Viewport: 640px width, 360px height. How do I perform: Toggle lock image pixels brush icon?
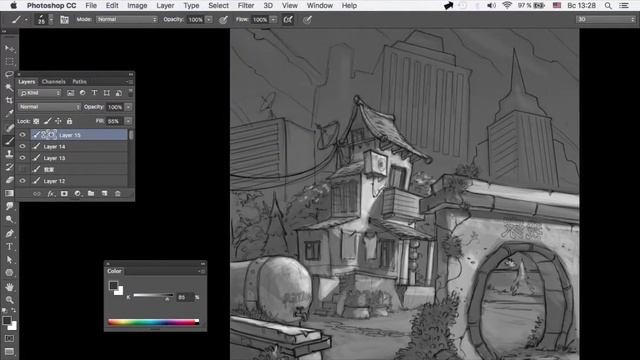[x=47, y=121]
